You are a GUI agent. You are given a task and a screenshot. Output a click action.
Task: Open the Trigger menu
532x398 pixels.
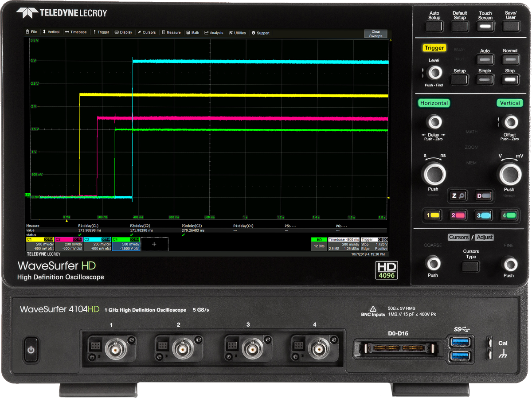click(x=101, y=32)
